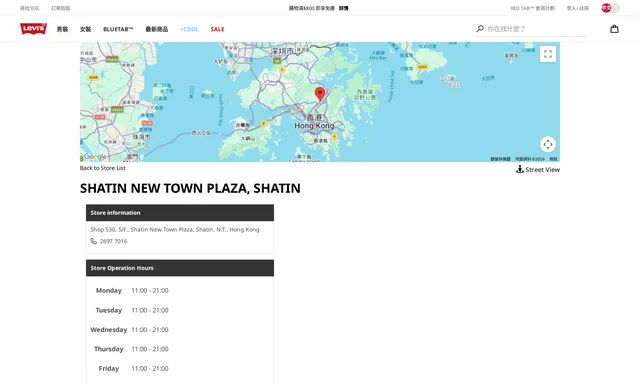Click SHATIN NEW TOWN PLAZA heading

click(190, 188)
